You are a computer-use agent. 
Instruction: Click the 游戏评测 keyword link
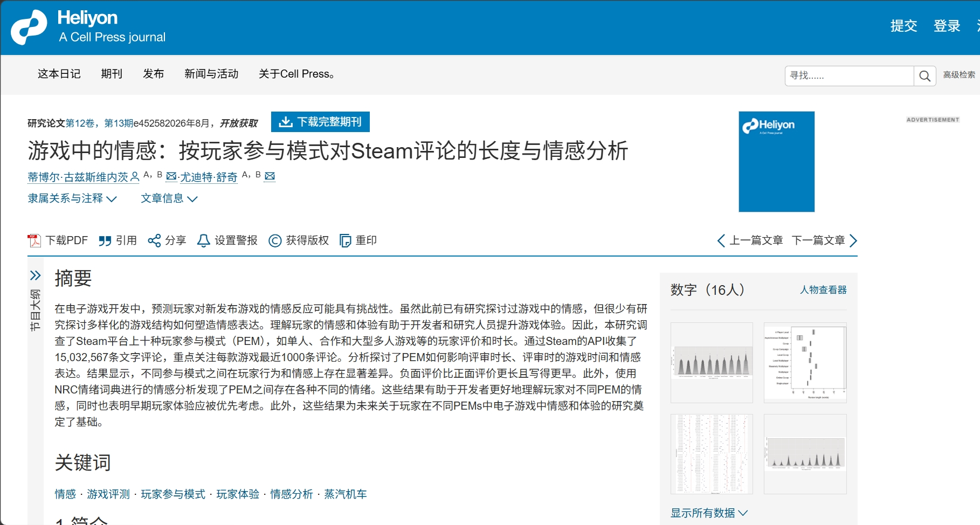click(108, 494)
